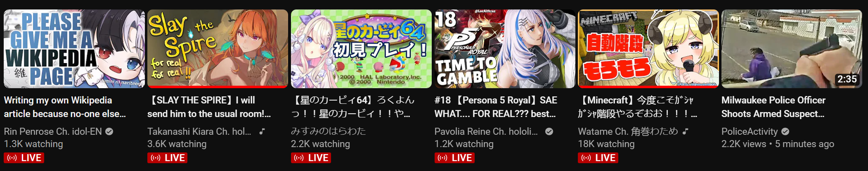Click verified checkmark next to Pavolia Reine channel

click(549, 131)
